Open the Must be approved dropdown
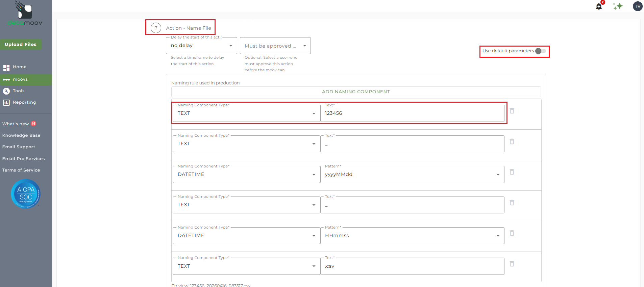 click(275, 46)
